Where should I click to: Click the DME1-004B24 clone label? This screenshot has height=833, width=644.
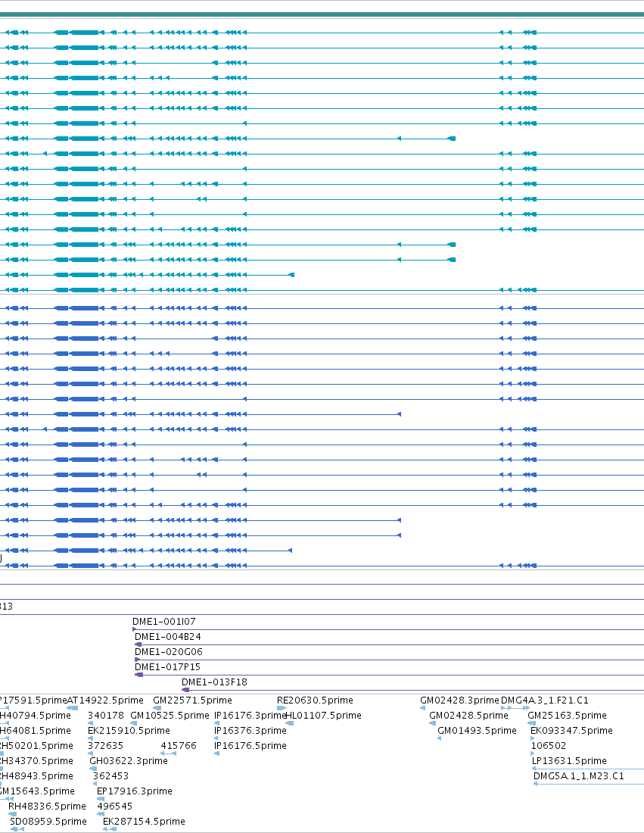(x=168, y=636)
